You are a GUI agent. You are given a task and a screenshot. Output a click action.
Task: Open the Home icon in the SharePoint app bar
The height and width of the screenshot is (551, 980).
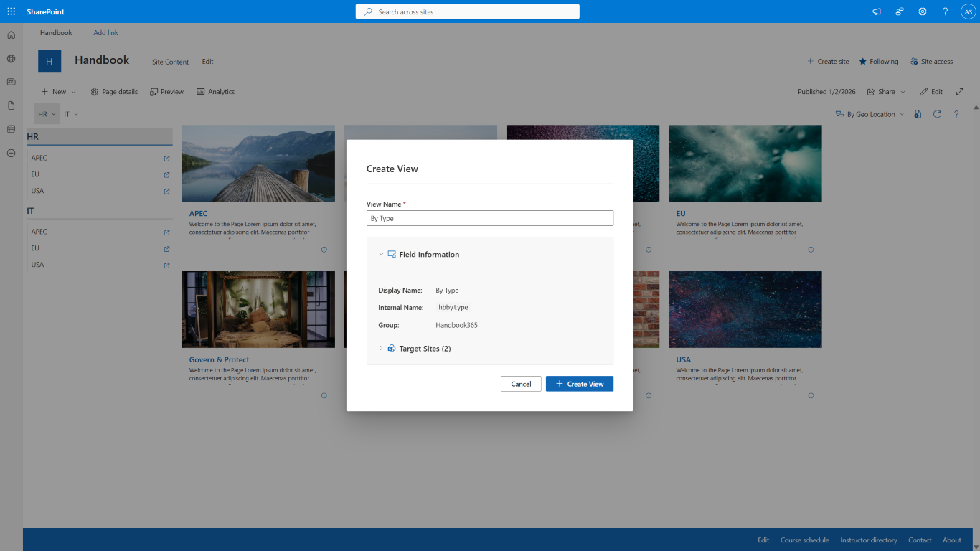[11, 34]
